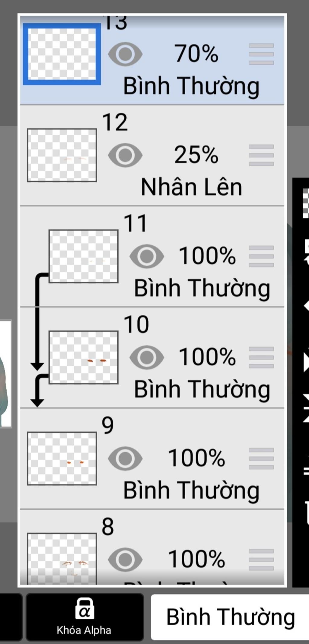Hide layer 13 using its eye icon
309x644 pixels.
(x=125, y=54)
